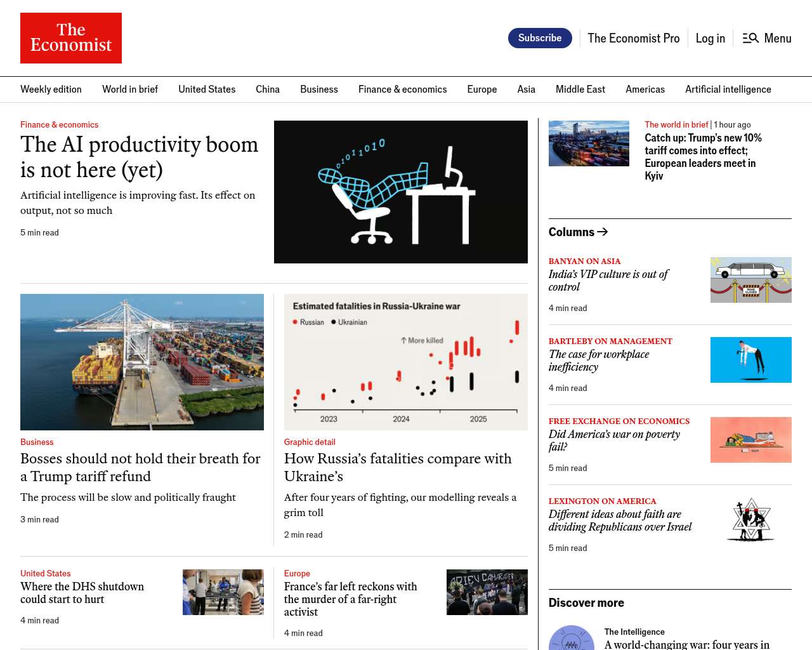Read Did America's war on poverty fail
The image size is (812, 650).
(x=614, y=441)
